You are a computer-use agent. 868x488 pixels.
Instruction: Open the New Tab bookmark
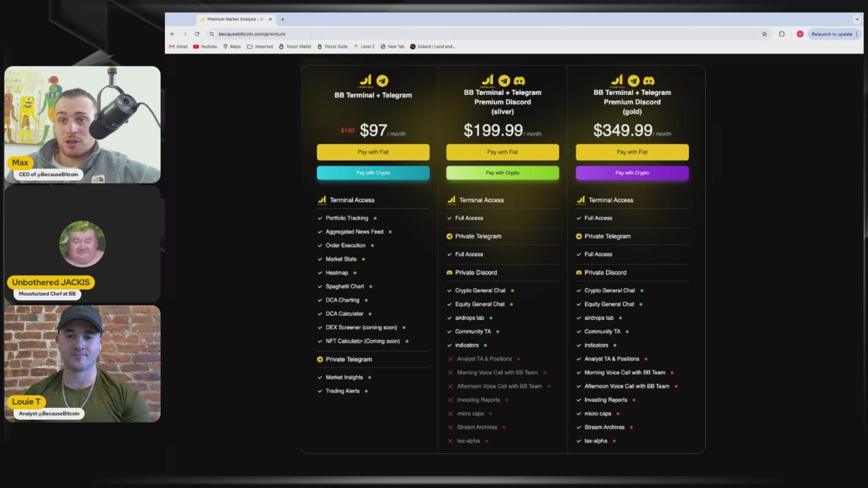pos(392,47)
